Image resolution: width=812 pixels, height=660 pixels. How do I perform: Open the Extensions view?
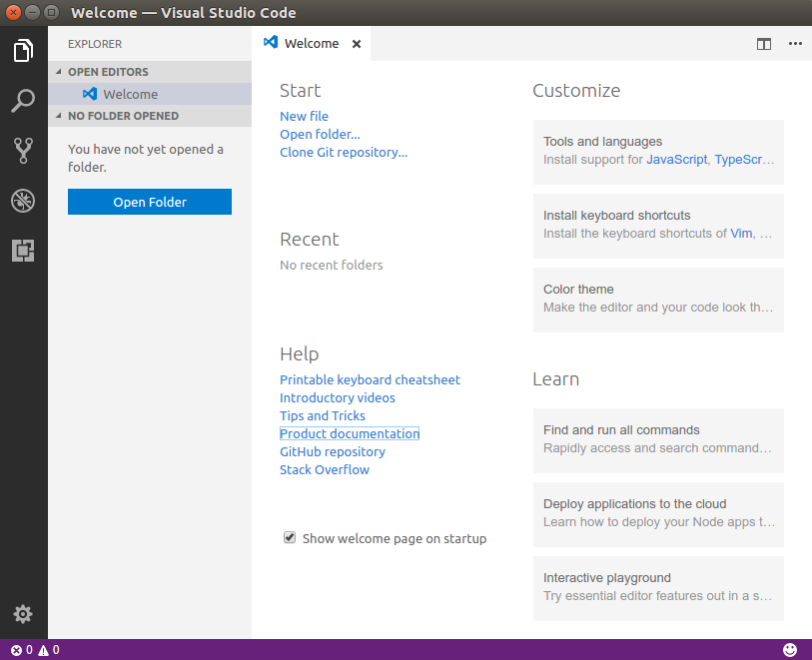(x=23, y=251)
